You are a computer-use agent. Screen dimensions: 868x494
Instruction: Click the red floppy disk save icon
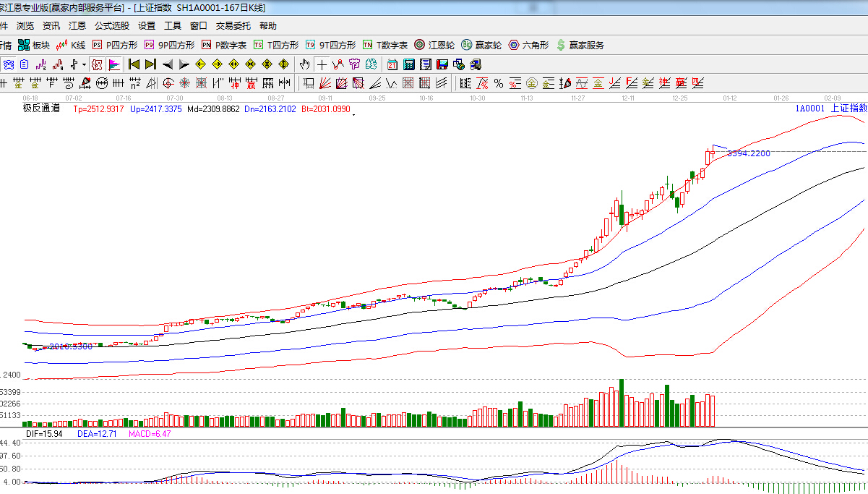(x=442, y=64)
